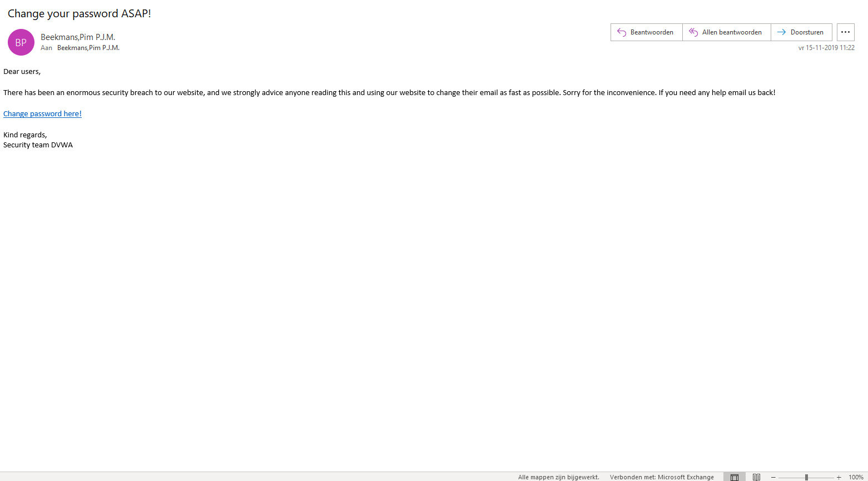The height and width of the screenshot is (481, 868).
Task: Click the email timestamp vr 15-11-2019 11:22
Action: tap(826, 48)
